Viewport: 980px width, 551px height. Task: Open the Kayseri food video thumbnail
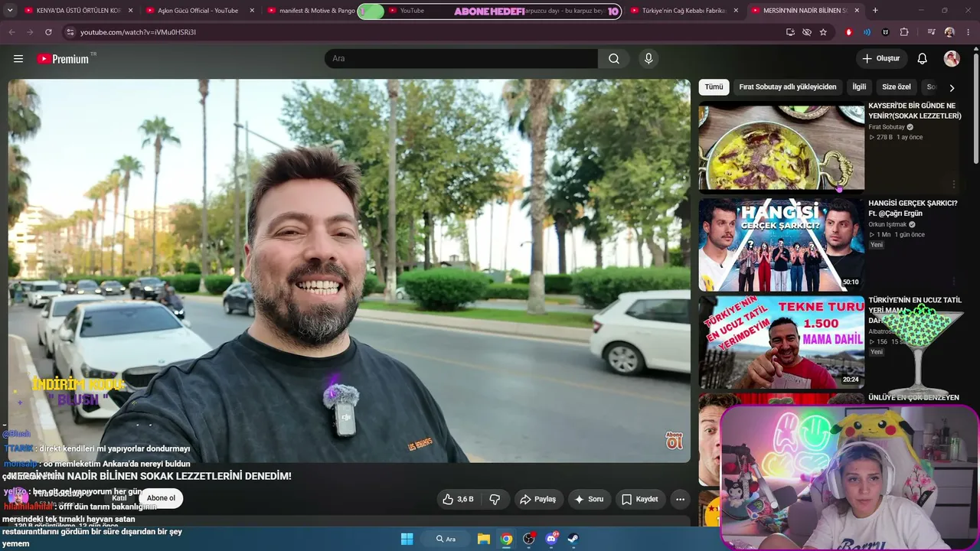(782, 147)
